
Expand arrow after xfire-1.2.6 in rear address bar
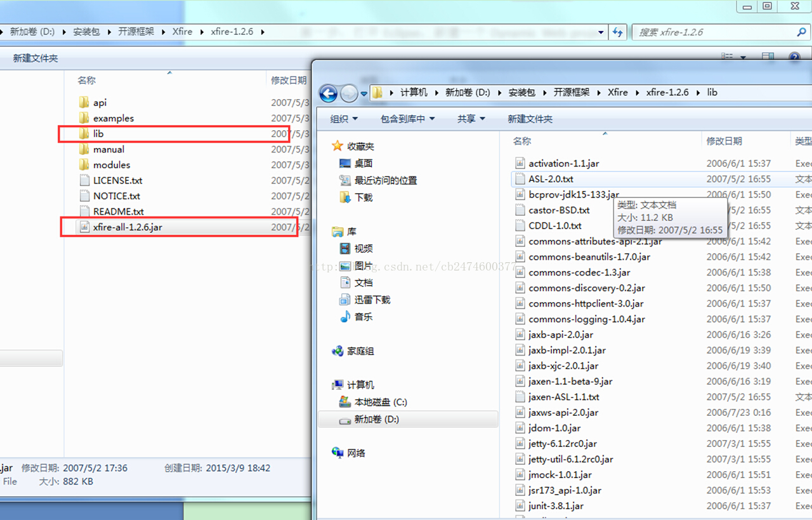pyautogui.click(x=263, y=32)
